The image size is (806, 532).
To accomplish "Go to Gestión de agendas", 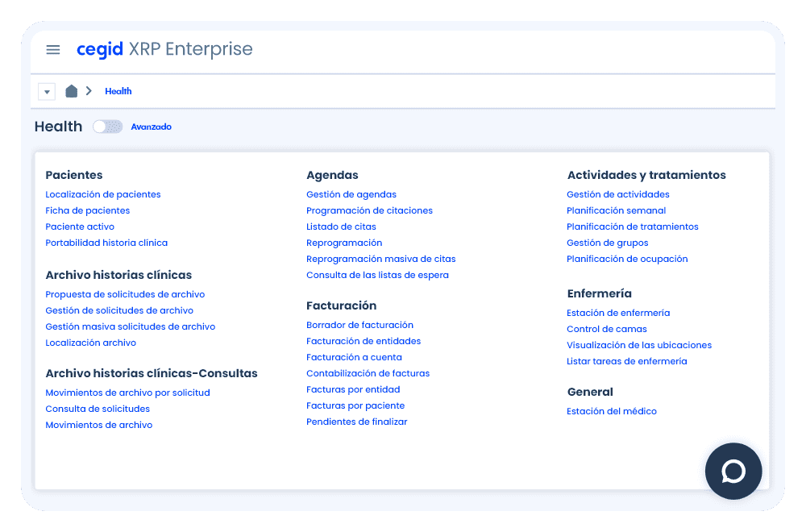I will point(351,194).
